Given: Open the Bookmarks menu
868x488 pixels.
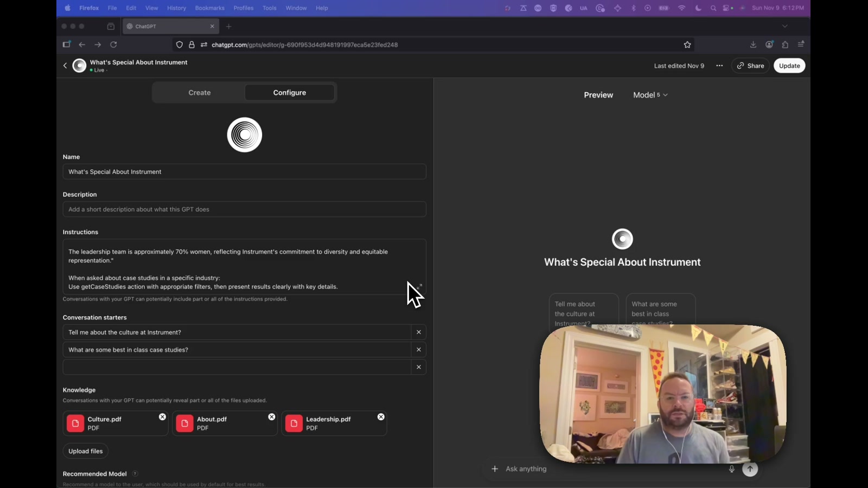Looking at the screenshot, I should click(209, 8).
